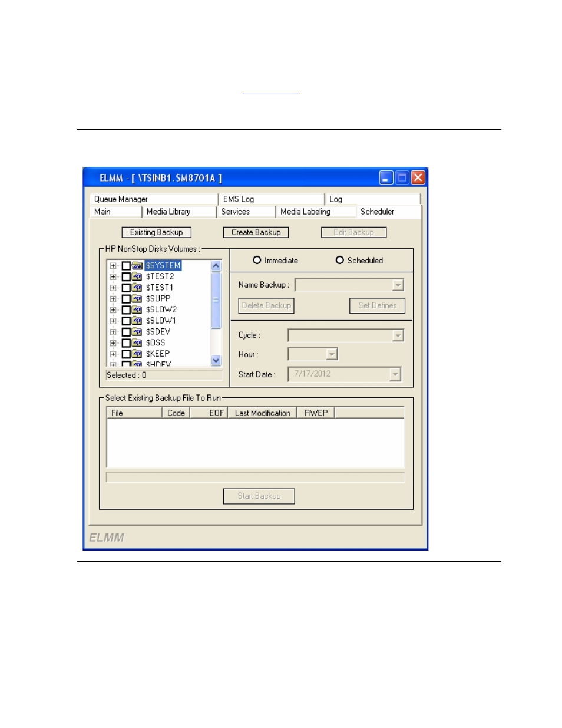This screenshot has width=562, height=728.
Task: Click the $SUPP disk volume icon
Action: pyautogui.click(x=137, y=299)
